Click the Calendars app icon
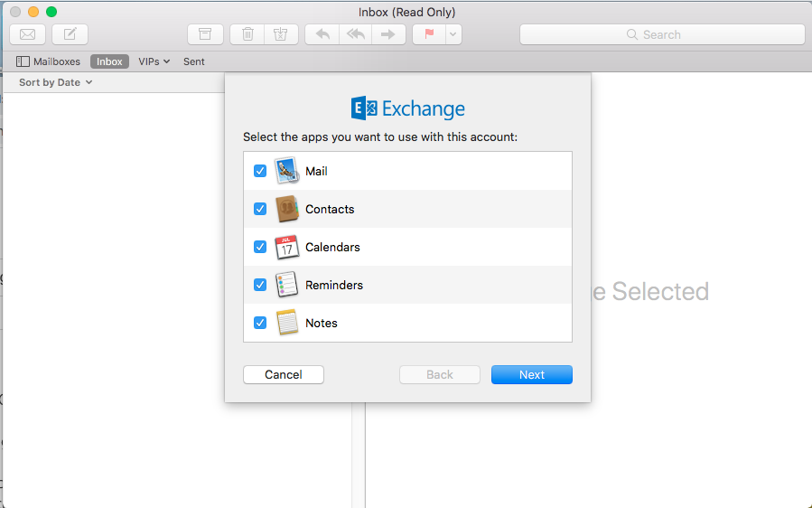Viewport: 812px width, 508px height. tap(287, 247)
